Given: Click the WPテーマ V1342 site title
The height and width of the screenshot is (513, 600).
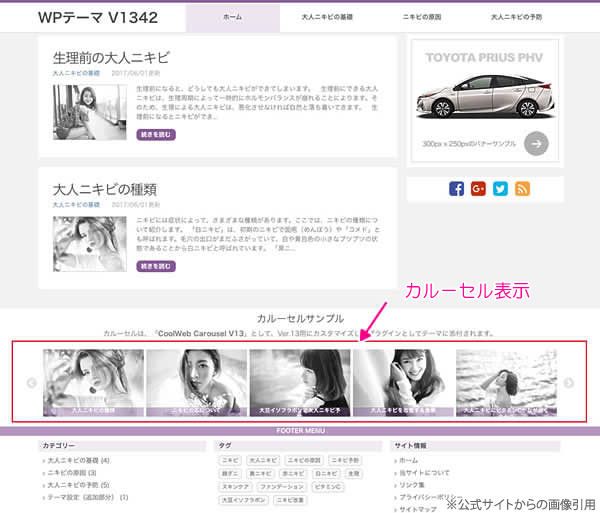Looking at the screenshot, I should 98,18.
